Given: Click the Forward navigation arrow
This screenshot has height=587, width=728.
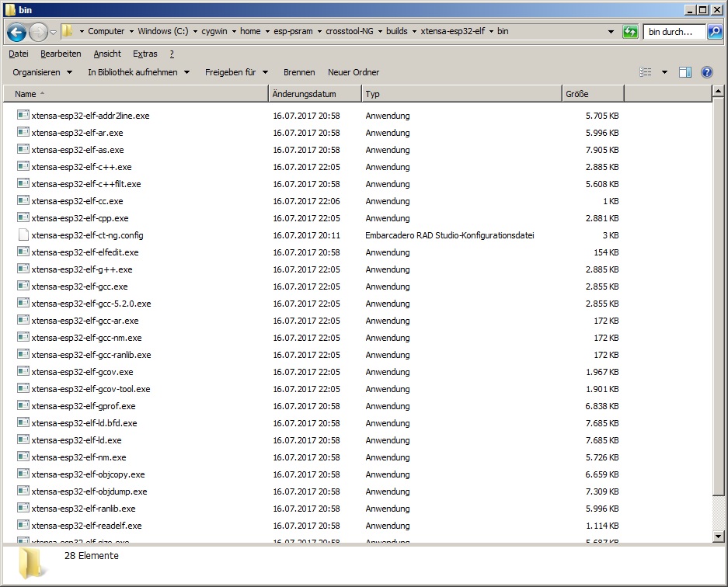Looking at the screenshot, I should [39, 32].
